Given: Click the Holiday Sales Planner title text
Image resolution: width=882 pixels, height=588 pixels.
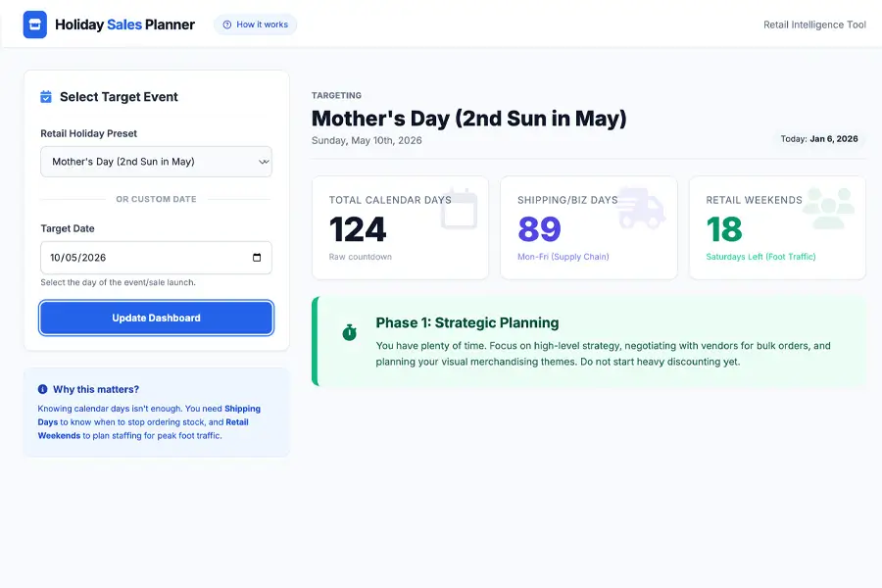Looking at the screenshot, I should pos(124,24).
